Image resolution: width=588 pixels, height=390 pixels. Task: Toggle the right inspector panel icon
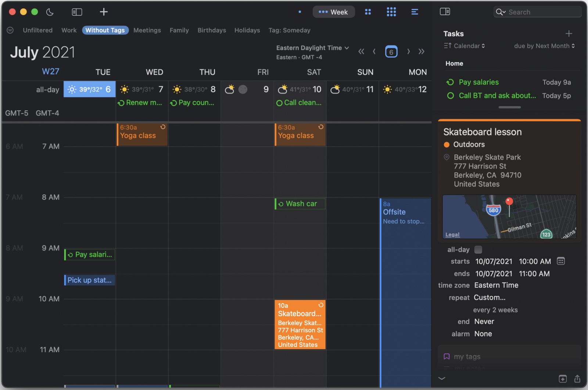coord(445,11)
